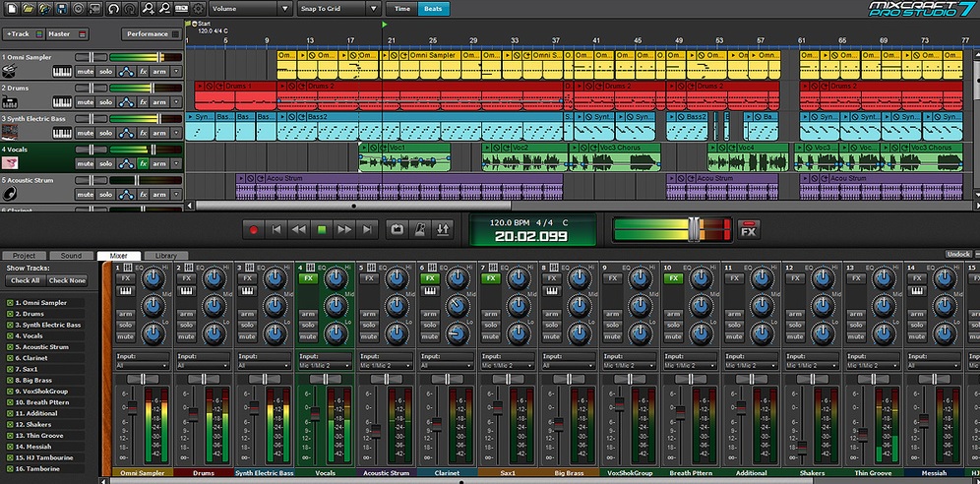Screen dimensions: 980x484
Task: Open the Input dropdown on Clarinet mixer channel
Action: coord(447,365)
